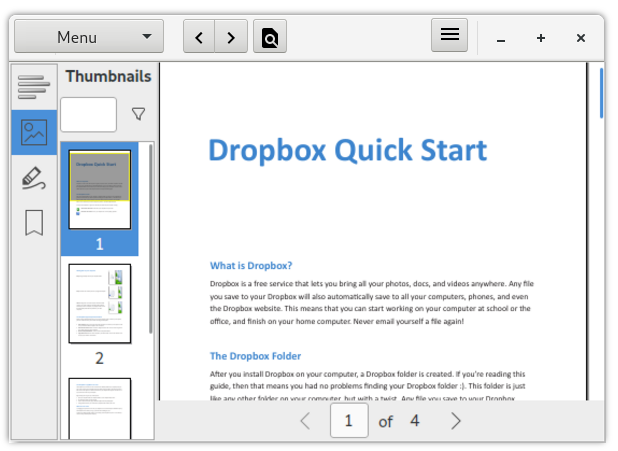Select the third page thumbnail
Viewport: 618px width, 451px height.
click(100, 408)
